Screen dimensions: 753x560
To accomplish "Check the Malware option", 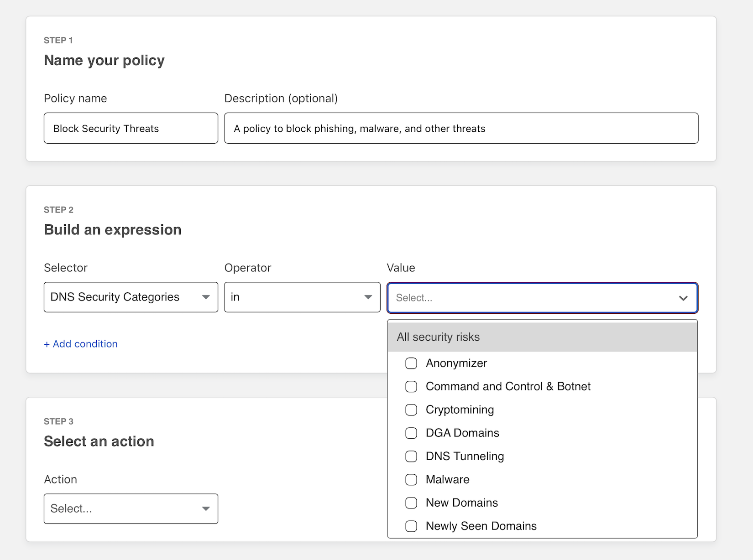I will (x=411, y=479).
